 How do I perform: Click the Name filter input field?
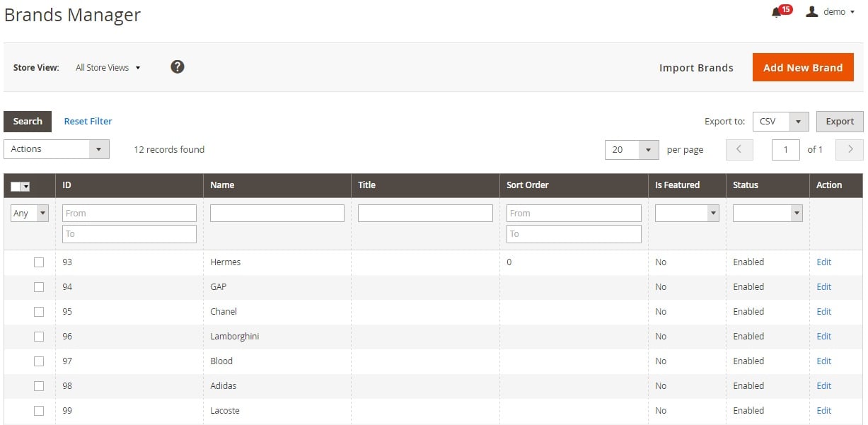pos(277,213)
